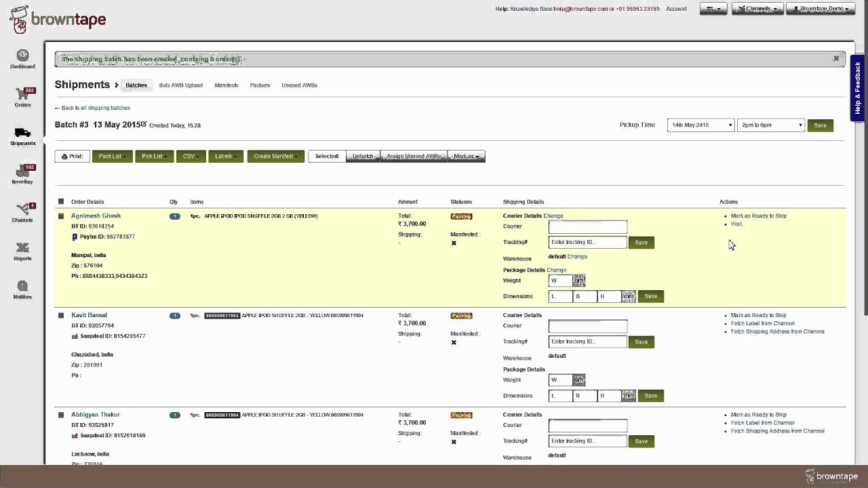Save the pickup time

point(821,125)
